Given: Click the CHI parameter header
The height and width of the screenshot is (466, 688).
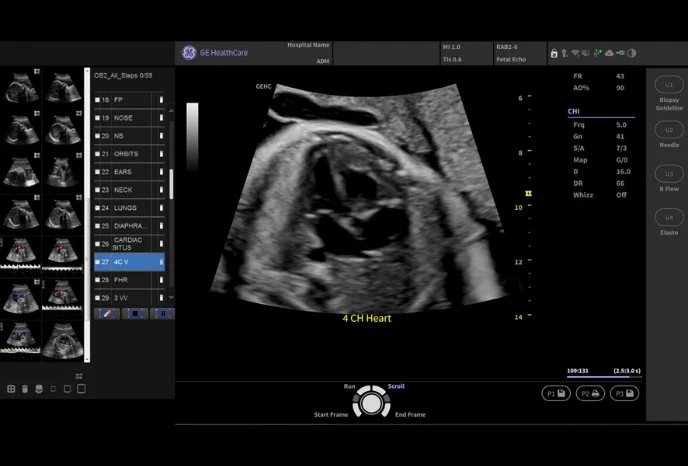Looking at the screenshot, I should pos(573,112).
